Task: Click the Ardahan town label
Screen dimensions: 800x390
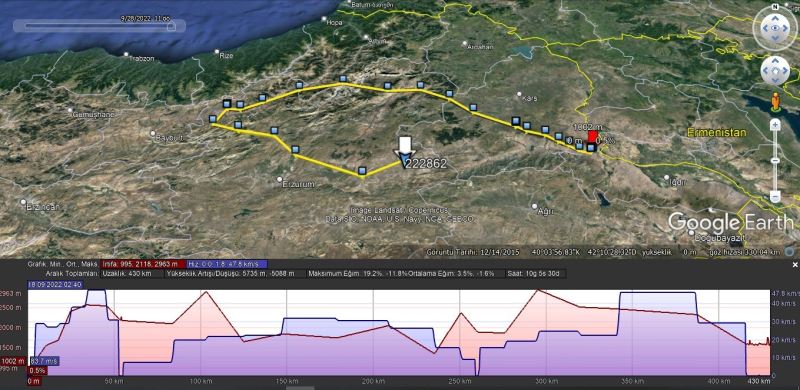Action: coord(480,46)
